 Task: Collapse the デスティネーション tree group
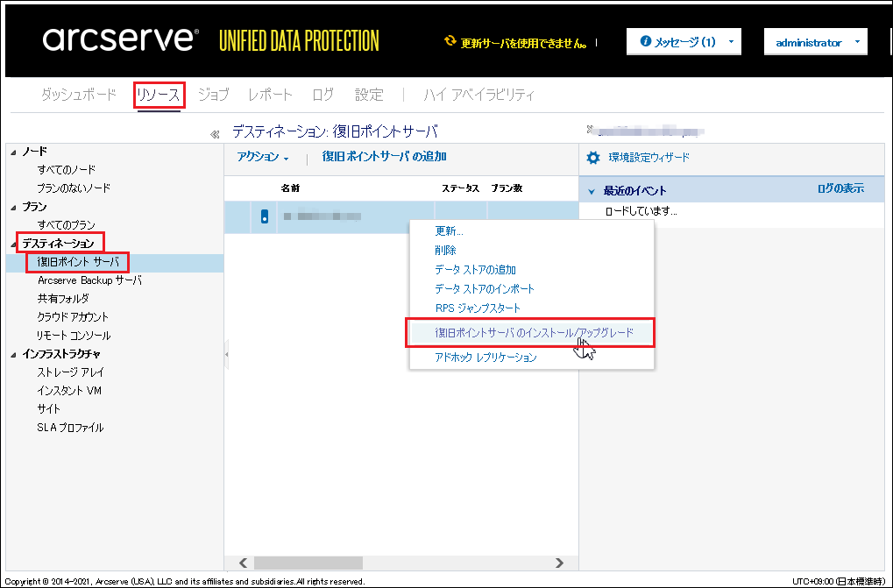click(14, 244)
